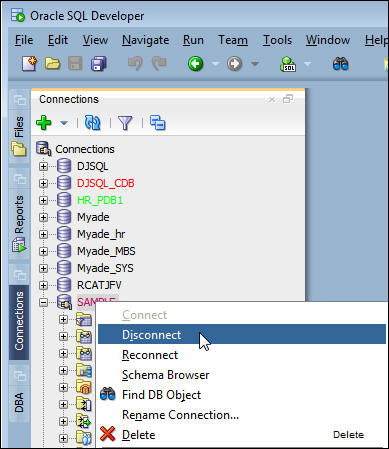Viewport: 389px width, 449px height.
Task: Click the DJSQL database cylinder icon
Action: 64,166
